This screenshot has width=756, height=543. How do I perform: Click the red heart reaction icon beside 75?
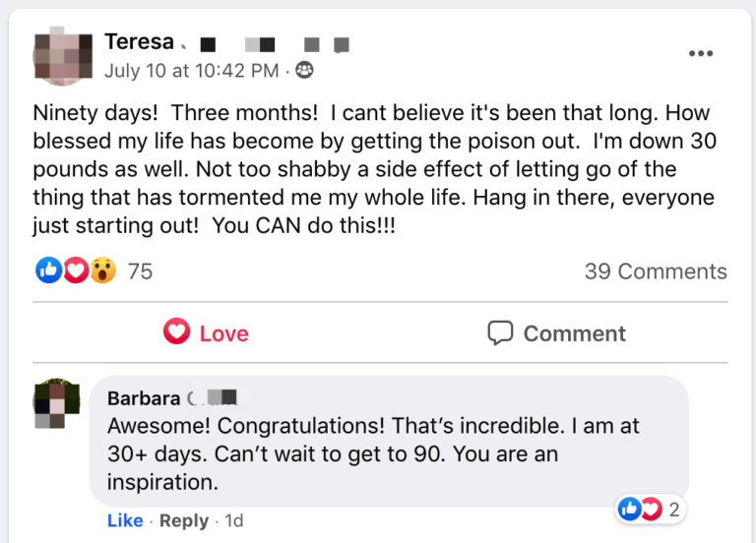click(76, 271)
